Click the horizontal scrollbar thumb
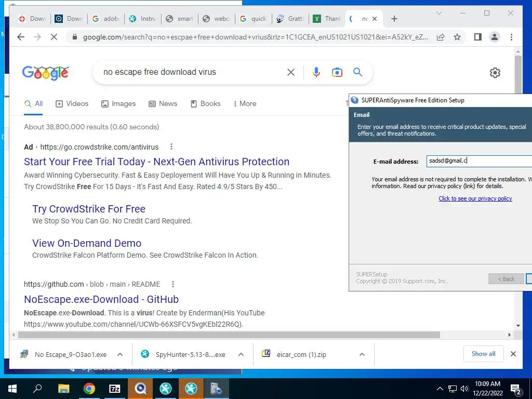This screenshot has width=532, height=399. (229, 335)
